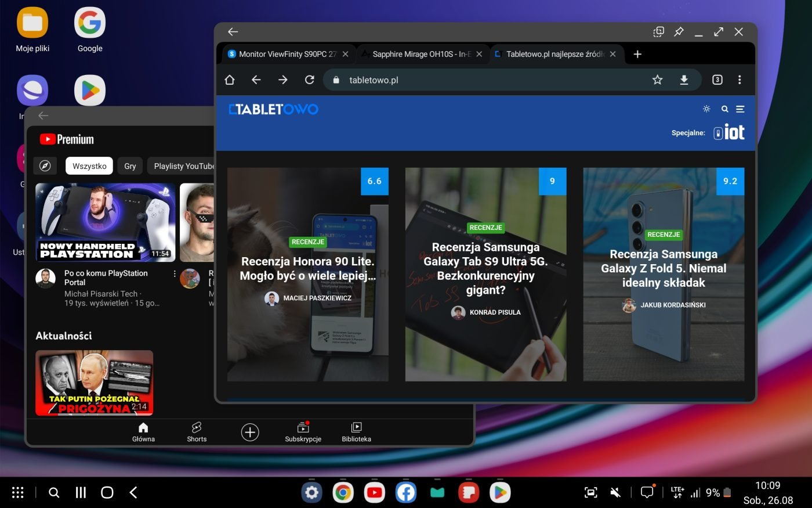
Task: Open tab switcher showing 3 tabs
Action: [x=717, y=80]
